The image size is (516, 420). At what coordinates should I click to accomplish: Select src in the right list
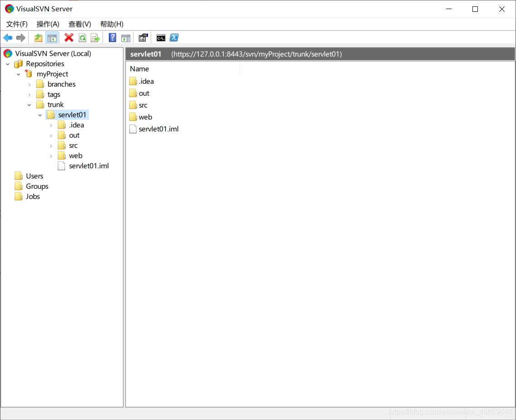[143, 105]
